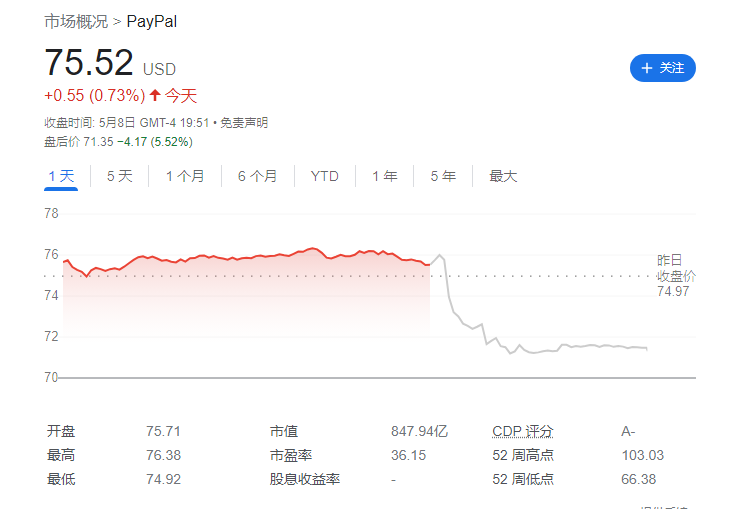Switch to the 1 年 tab
The image size is (744, 509).
384,176
